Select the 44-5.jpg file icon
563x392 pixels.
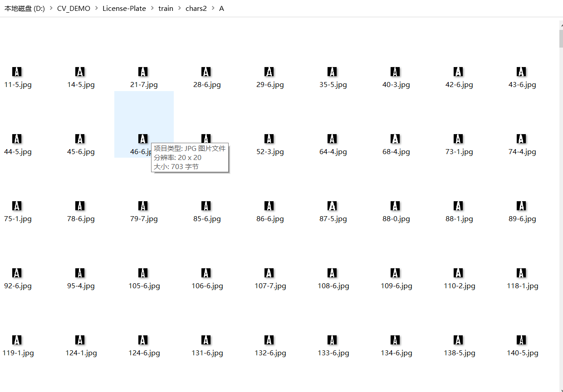coord(17,139)
